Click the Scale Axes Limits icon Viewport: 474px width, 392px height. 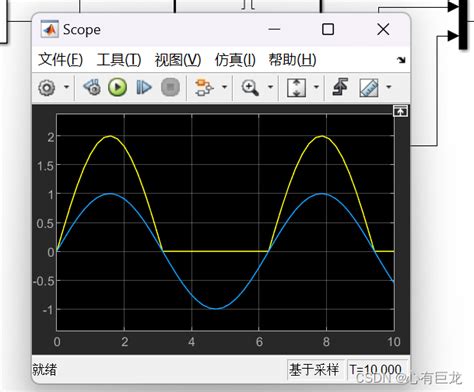point(296,88)
